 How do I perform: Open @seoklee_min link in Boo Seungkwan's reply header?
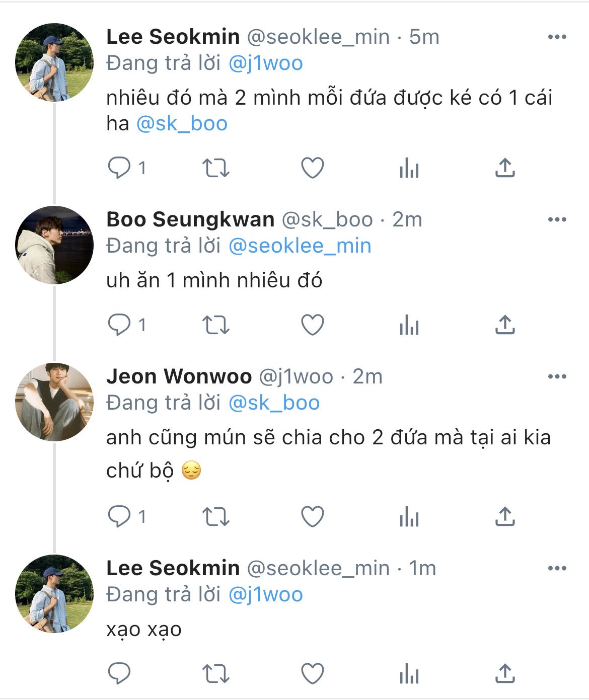click(x=300, y=246)
